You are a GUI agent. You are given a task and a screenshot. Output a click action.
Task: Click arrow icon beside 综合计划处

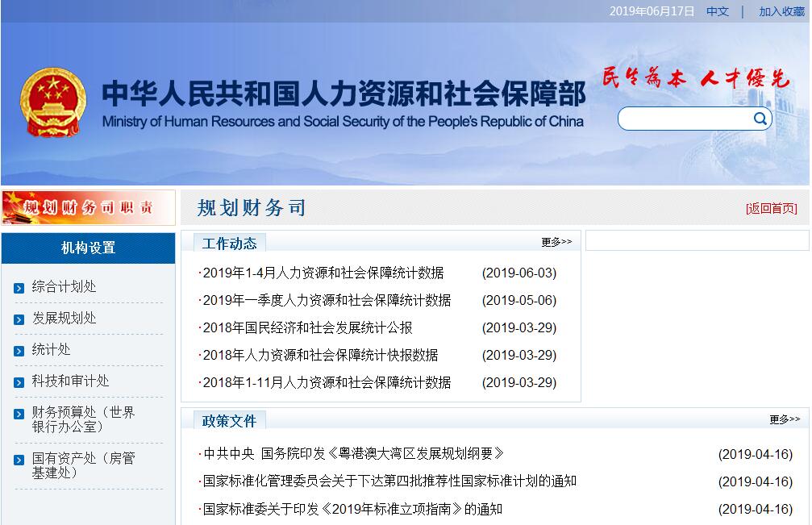(x=19, y=288)
